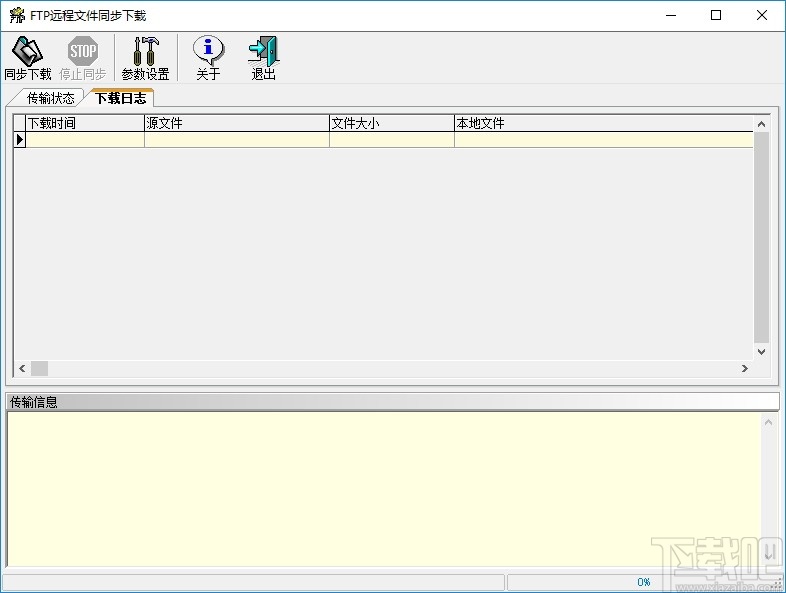The height and width of the screenshot is (593, 786).
Task: Click the 本地文件 column header
Action: [604, 123]
